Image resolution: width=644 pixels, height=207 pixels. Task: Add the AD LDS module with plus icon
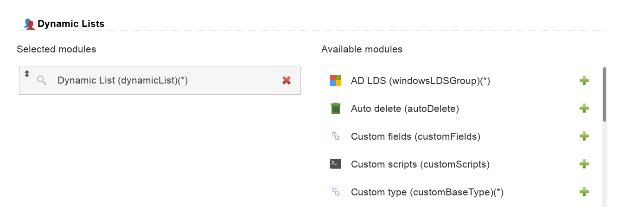click(x=584, y=81)
